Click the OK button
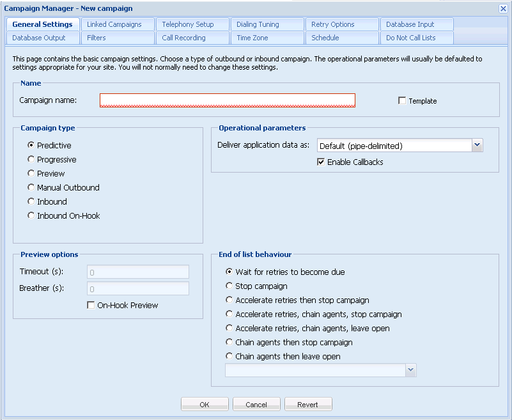The image size is (512, 420). [x=205, y=404]
